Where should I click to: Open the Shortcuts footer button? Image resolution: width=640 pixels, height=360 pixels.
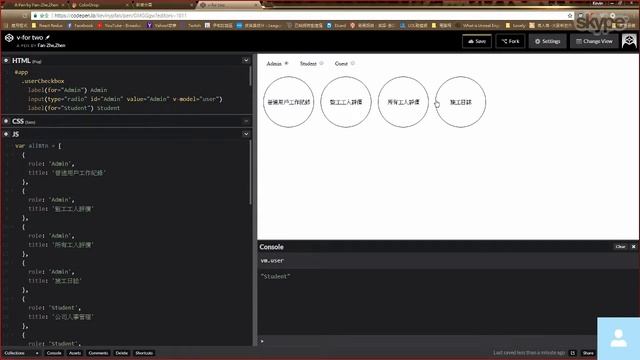pyautogui.click(x=144, y=353)
